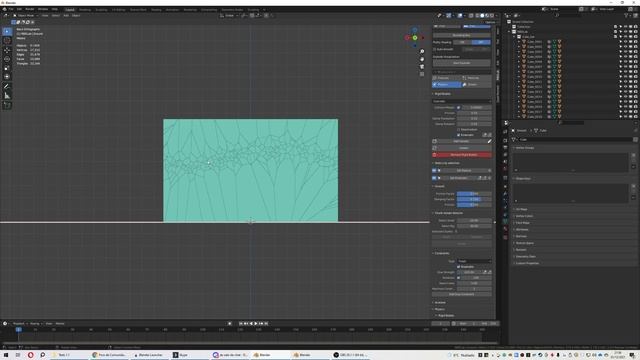640x360 pixels.
Task: Click Add Glue Constraints button
Action: coord(462,294)
